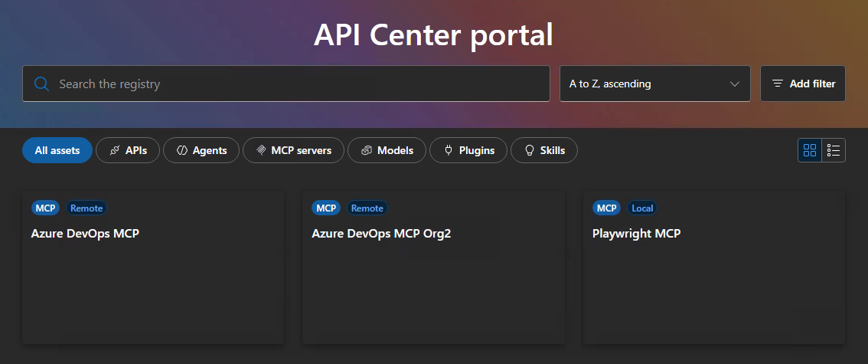This screenshot has width=868, height=364.
Task: Click the plug icon on the APIs pill
Action: pos(115,150)
